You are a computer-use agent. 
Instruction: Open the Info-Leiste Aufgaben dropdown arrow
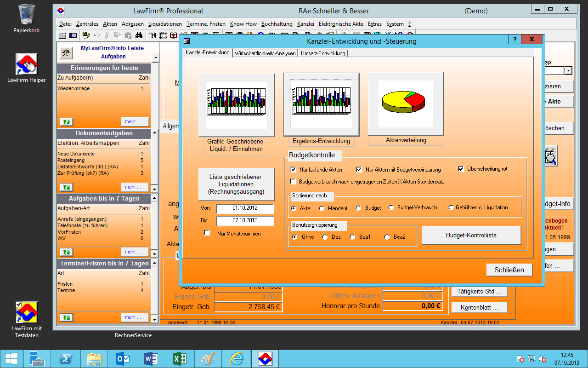[155, 57]
